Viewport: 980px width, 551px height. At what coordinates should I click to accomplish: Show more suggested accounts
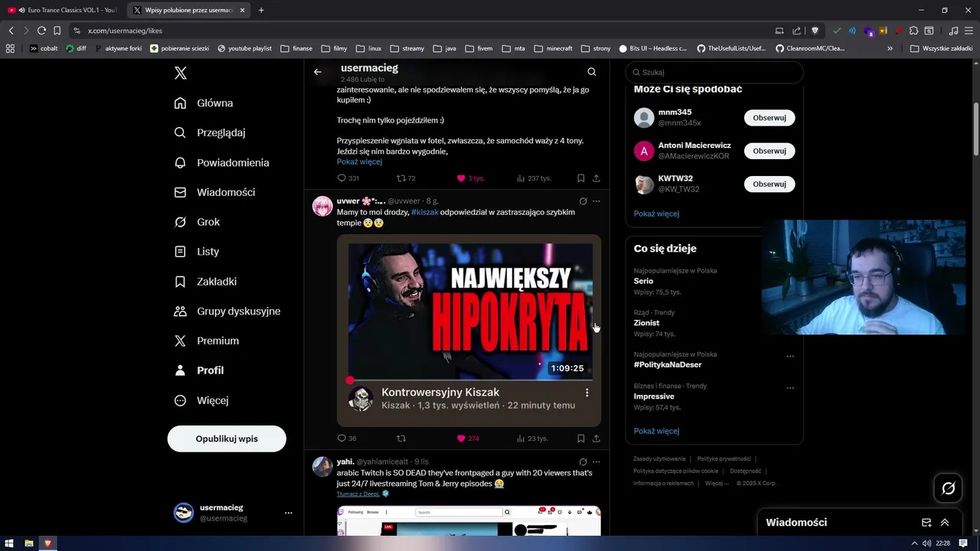pyautogui.click(x=656, y=214)
